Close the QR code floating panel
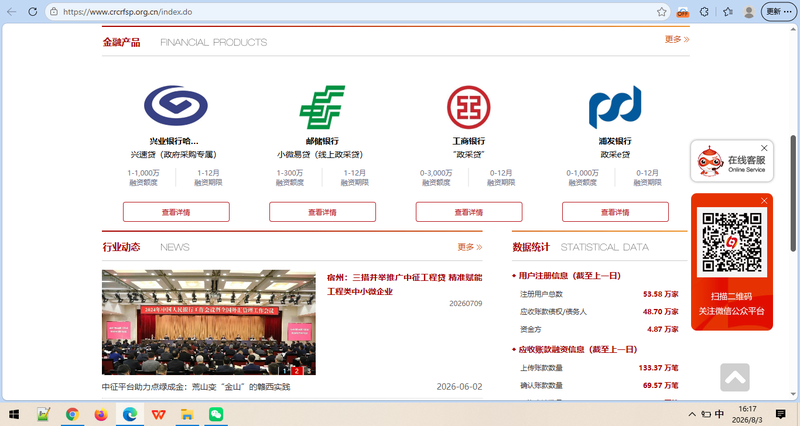The height and width of the screenshot is (426, 800). (x=764, y=201)
